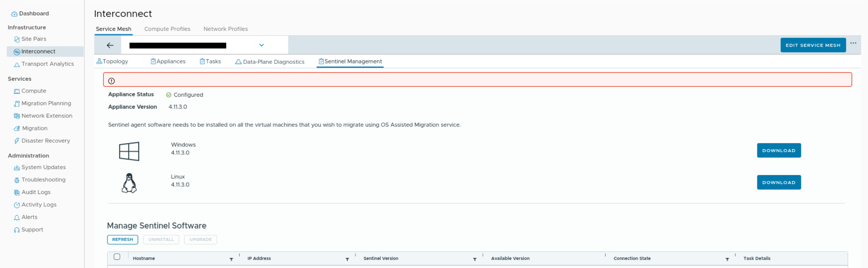Download the Linux Sentinel agent
This screenshot has width=868, height=268.
point(778,182)
